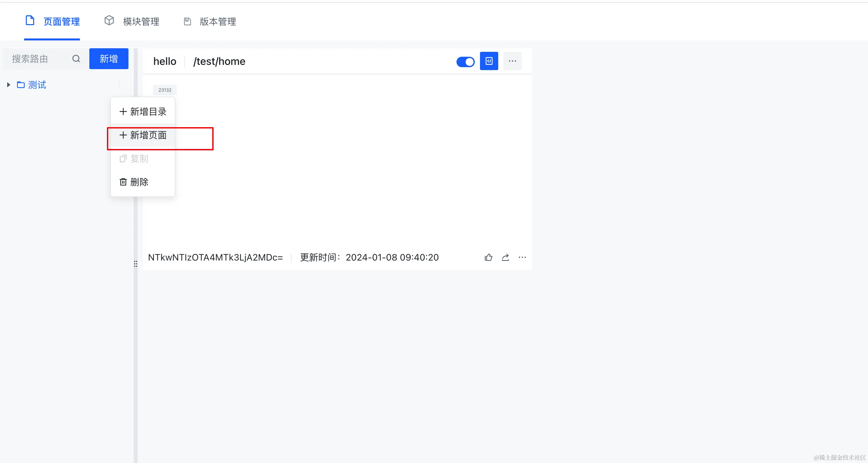Expand the 测试 tree node arrow
Image resolution: width=868 pixels, height=463 pixels.
pos(9,84)
